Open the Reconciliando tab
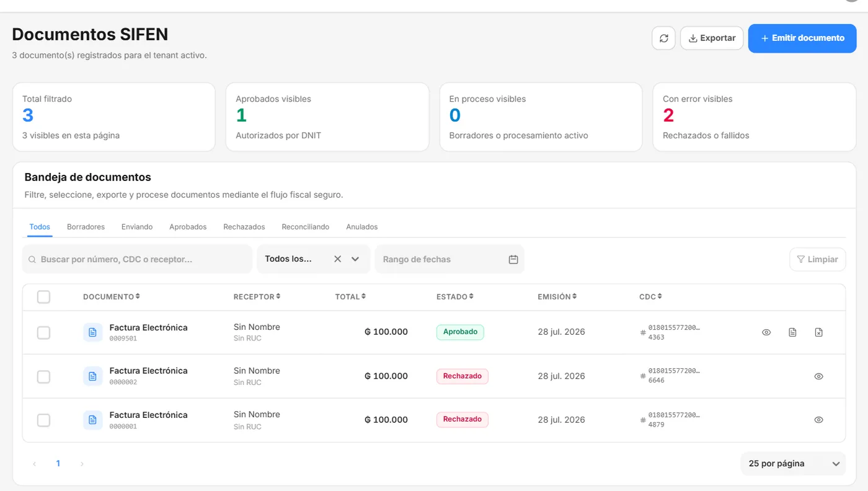 pos(306,227)
